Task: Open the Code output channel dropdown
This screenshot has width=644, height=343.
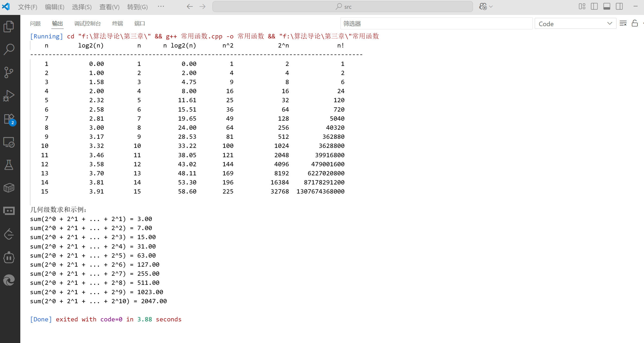Action: tap(575, 23)
